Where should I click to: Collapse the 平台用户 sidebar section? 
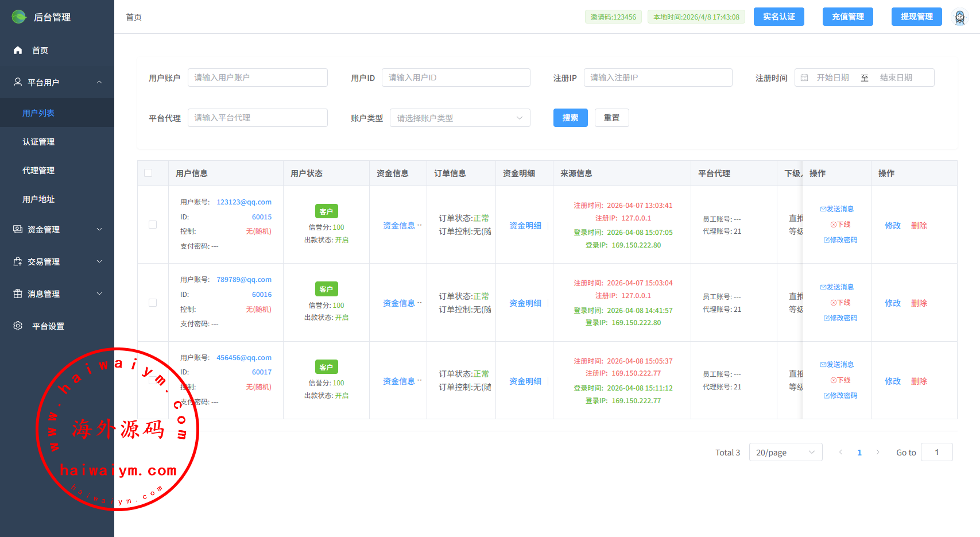coord(99,82)
